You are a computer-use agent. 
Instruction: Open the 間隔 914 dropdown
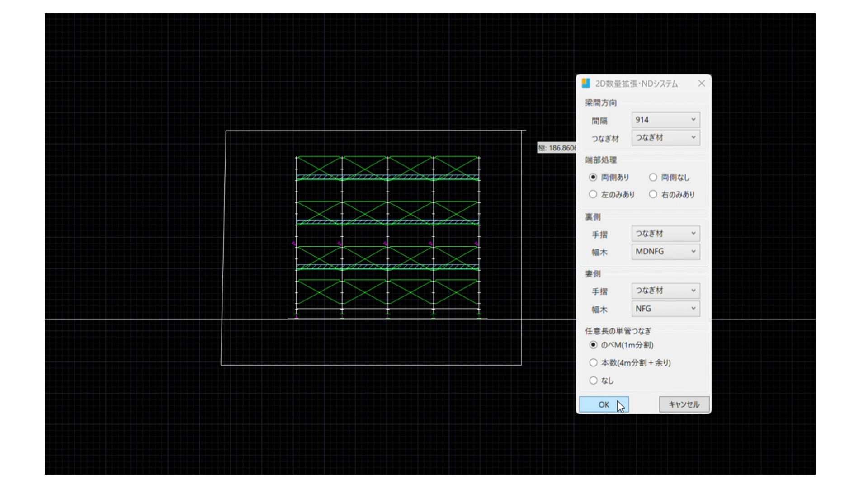click(x=665, y=120)
